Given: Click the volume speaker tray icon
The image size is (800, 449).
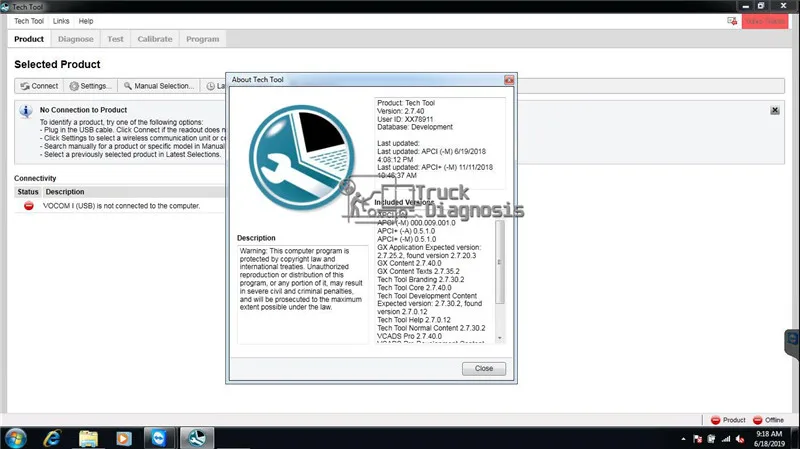Looking at the screenshot, I should pos(740,439).
